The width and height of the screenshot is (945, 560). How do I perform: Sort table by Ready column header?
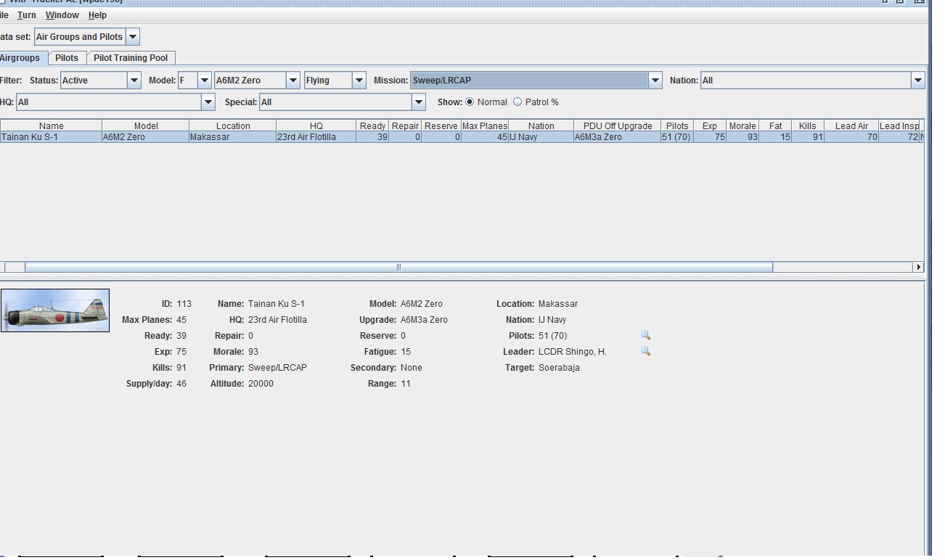click(372, 125)
